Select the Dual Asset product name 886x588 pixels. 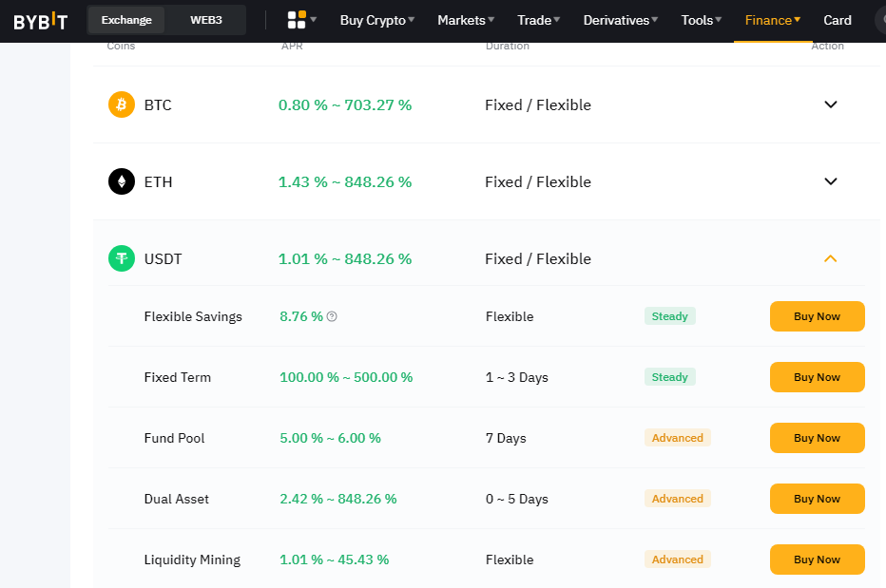click(x=176, y=499)
